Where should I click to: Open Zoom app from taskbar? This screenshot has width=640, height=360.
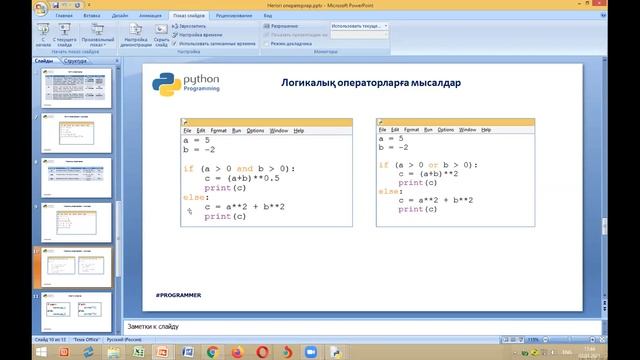coord(311,352)
